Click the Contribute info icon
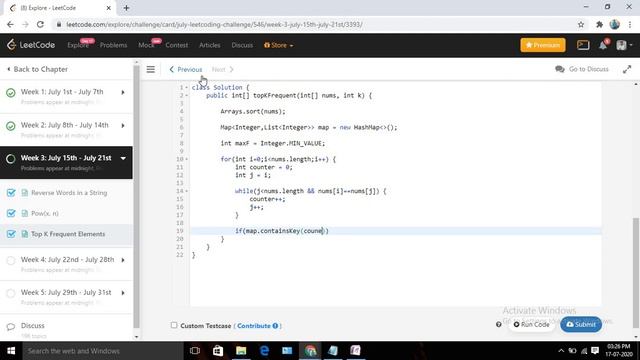This screenshot has width=640, height=360. click(275, 326)
